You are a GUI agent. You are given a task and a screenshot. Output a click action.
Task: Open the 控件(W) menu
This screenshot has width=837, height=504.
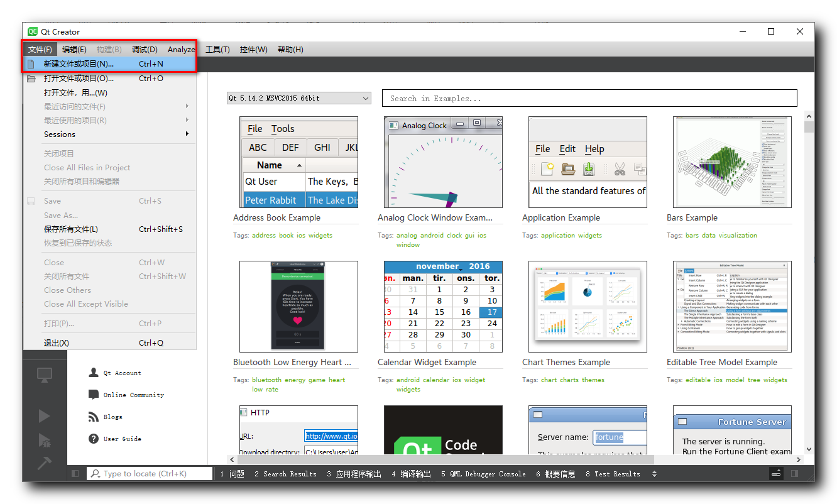pos(253,50)
